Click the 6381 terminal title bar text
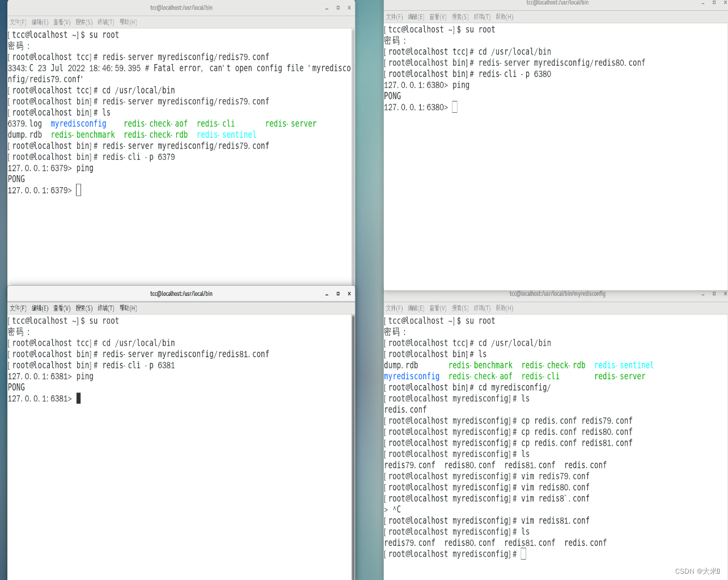The image size is (728, 580). (181, 294)
